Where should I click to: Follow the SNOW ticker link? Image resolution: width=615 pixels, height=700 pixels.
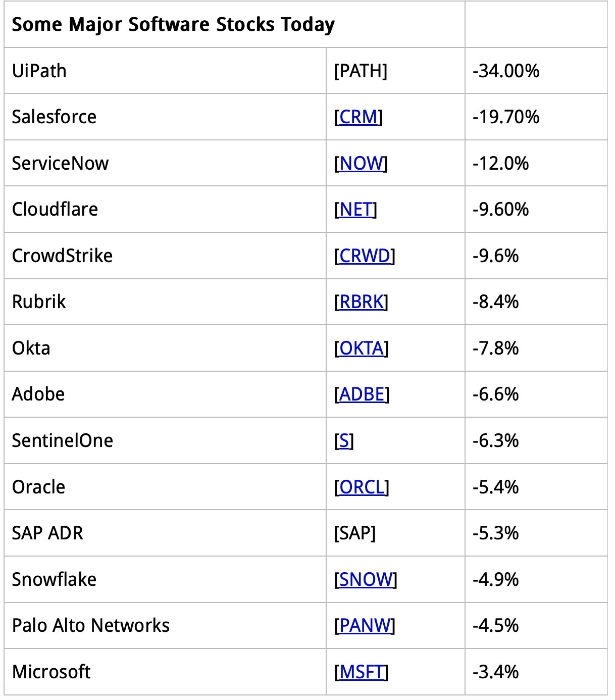(x=366, y=580)
